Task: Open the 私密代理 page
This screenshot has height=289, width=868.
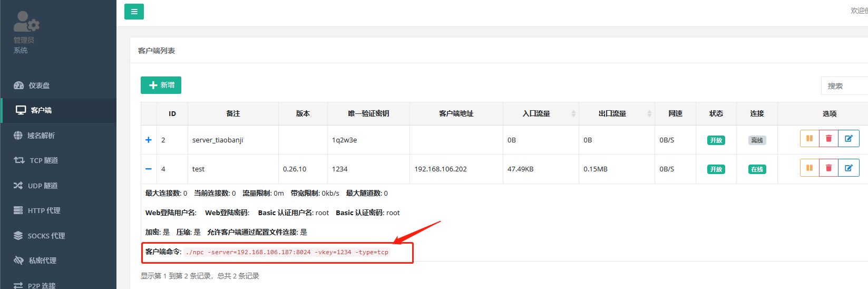Action: pos(58,261)
